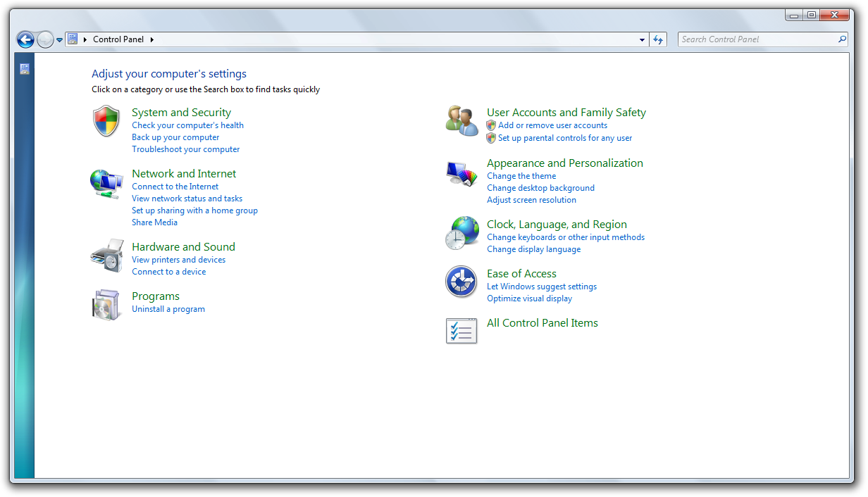The image size is (868, 497).
Task: Open Appearance and Personalization heading
Action: (564, 163)
